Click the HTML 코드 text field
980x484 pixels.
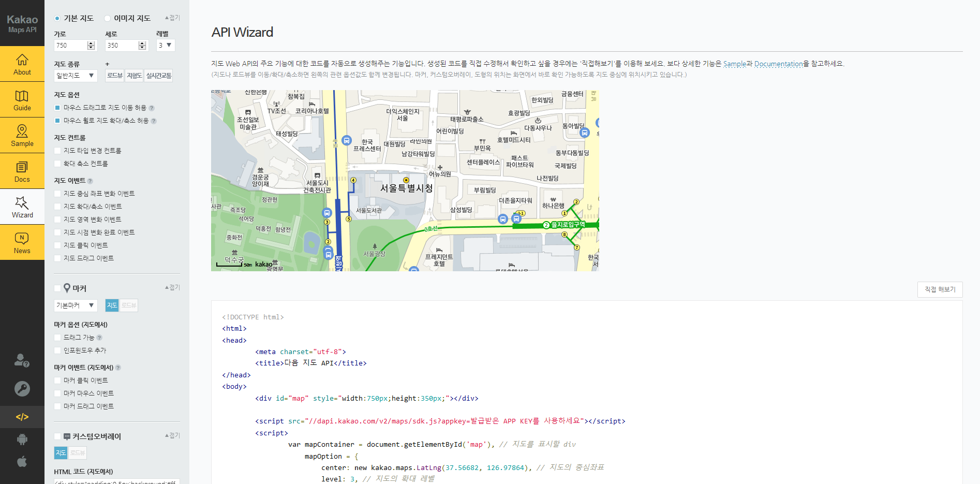[117, 481]
